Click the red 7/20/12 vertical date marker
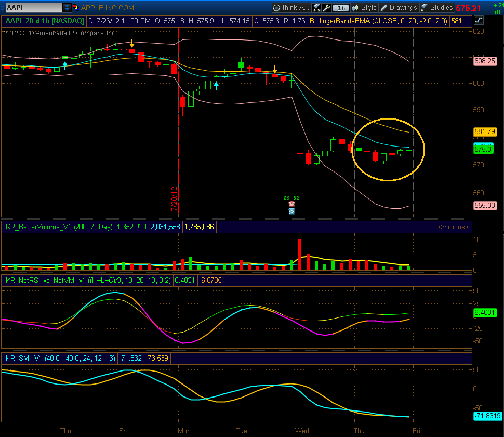Viewport: 504px width, 437px height. click(174, 198)
